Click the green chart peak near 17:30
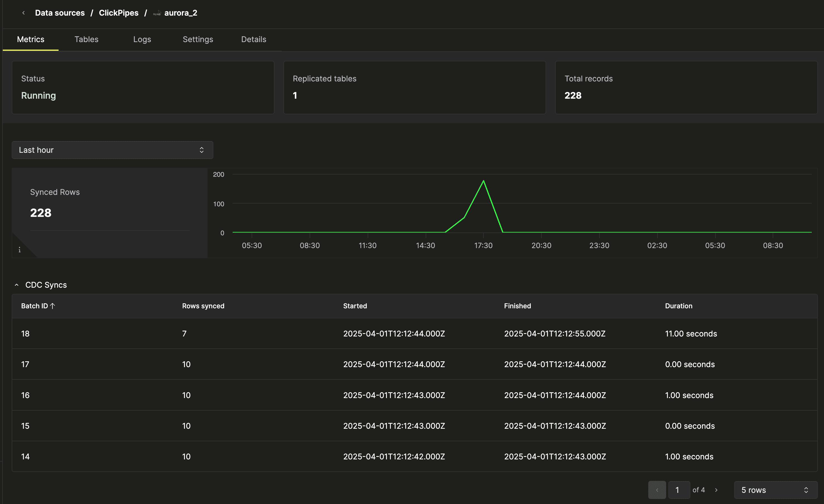Screen dimensions: 824x504 pos(483,181)
